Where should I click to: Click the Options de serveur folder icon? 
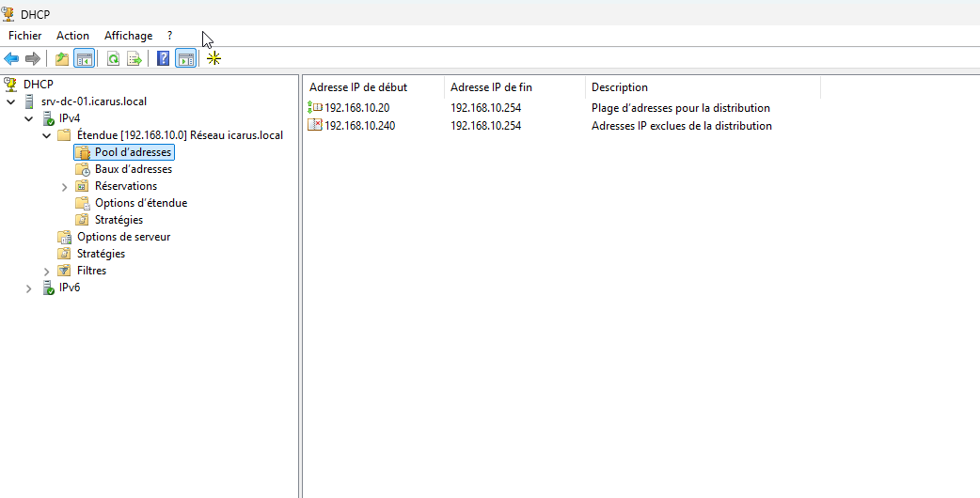click(64, 237)
